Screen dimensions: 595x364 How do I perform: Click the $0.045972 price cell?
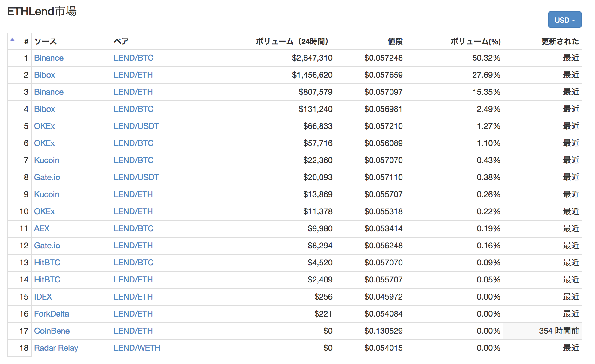click(383, 297)
